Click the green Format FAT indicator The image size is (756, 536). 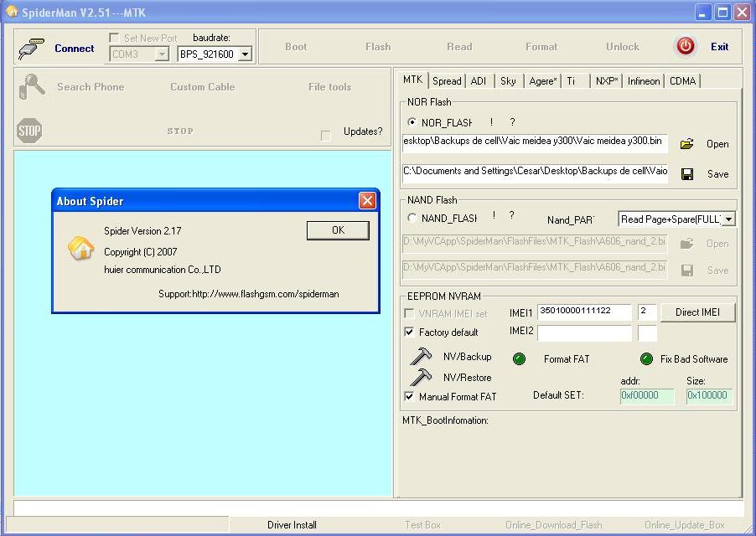pos(519,358)
